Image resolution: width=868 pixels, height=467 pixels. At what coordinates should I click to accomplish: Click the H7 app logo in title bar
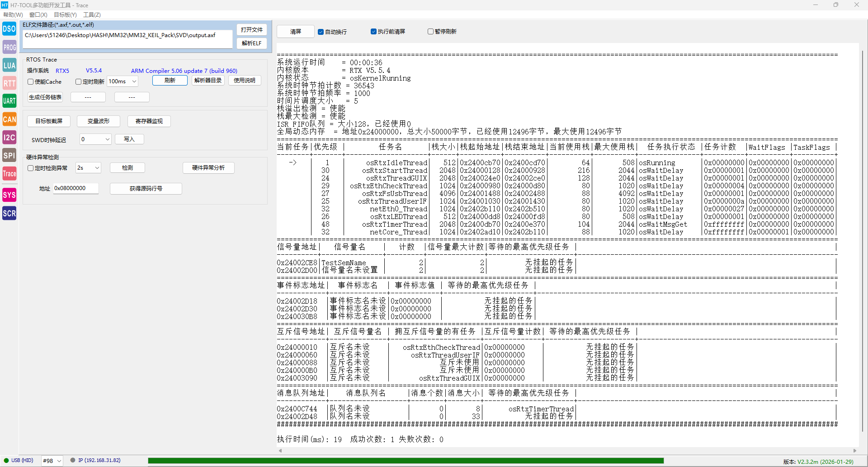[5, 5]
